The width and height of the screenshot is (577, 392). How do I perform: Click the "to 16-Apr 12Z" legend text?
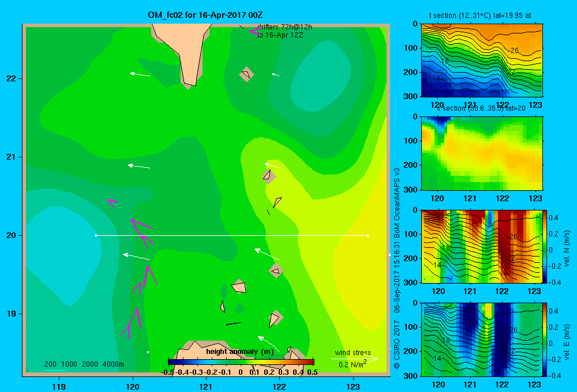coord(280,35)
